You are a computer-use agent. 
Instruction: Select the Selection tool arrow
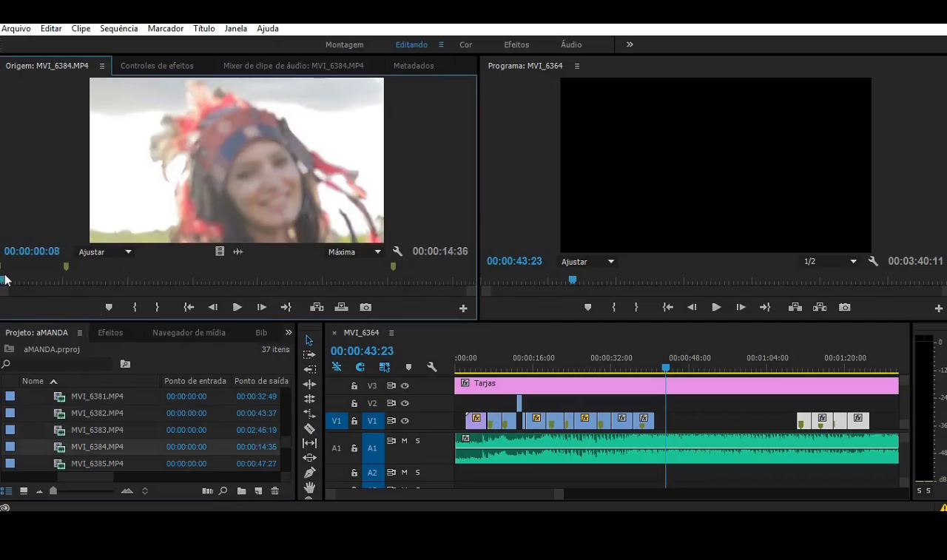point(309,340)
